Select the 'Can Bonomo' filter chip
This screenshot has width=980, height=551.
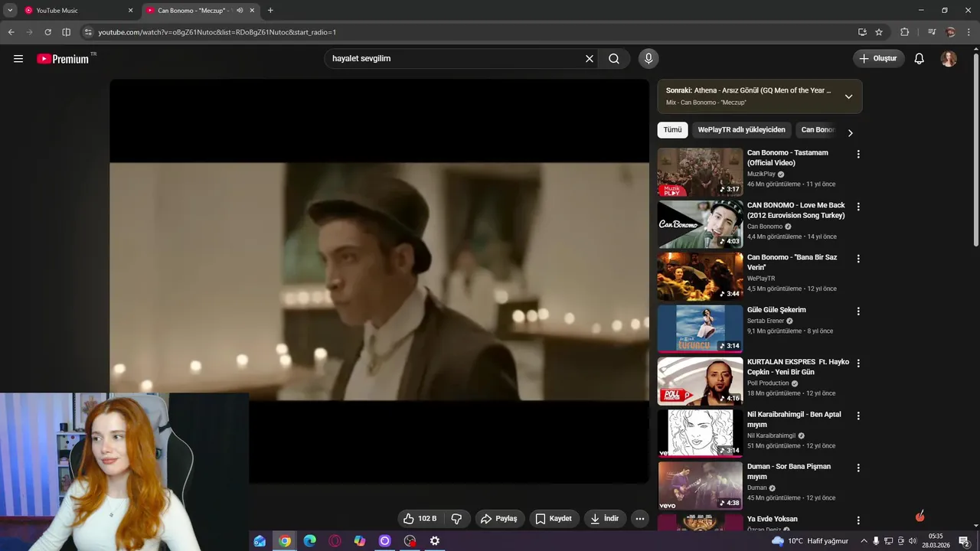coord(818,130)
